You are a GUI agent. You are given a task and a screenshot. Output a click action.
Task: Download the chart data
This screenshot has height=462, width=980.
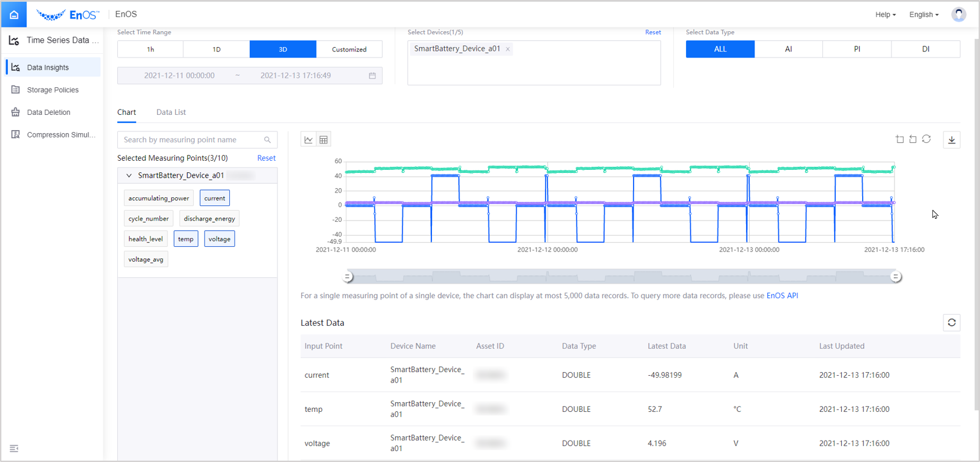pyautogui.click(x=951, y=140)
